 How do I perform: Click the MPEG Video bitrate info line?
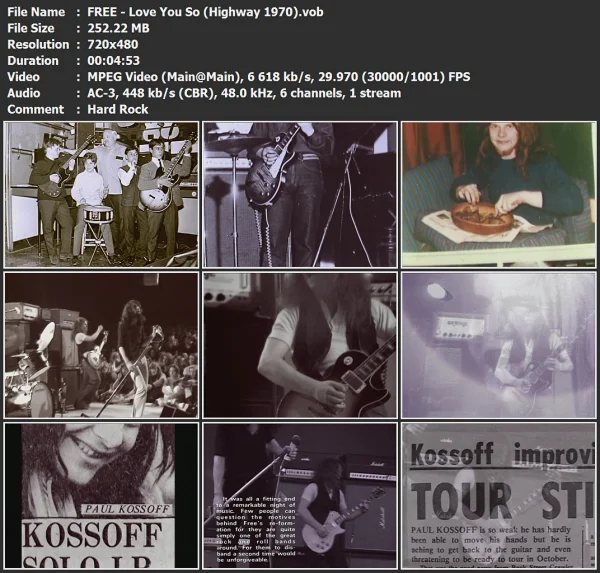point(279,77)
